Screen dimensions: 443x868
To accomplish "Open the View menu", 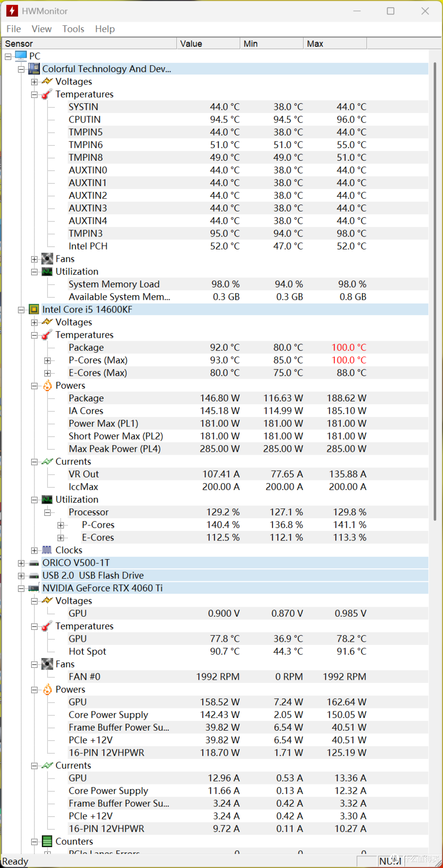I will pos(41,29).
